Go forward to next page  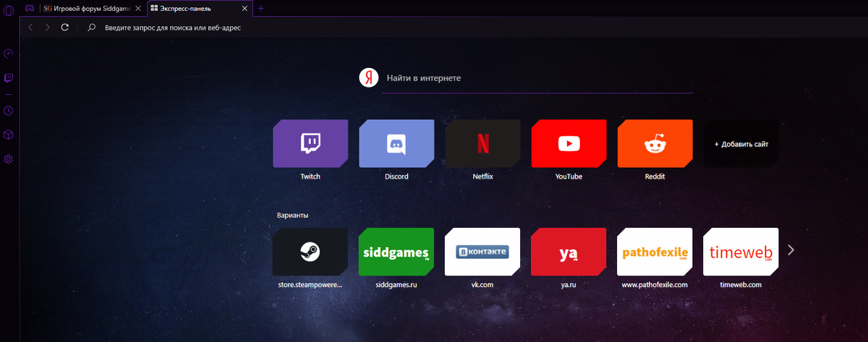(x=47, y=27)
